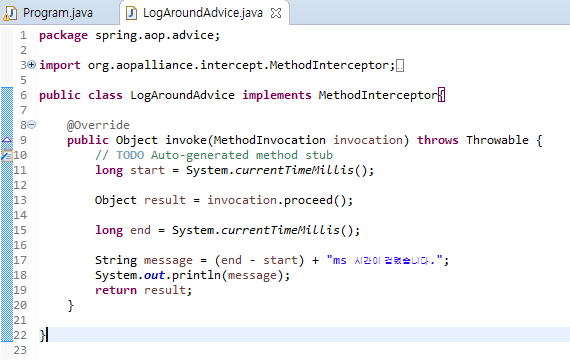
Task: Select the LogAroundAdvice.java tab
Action: 202,13
